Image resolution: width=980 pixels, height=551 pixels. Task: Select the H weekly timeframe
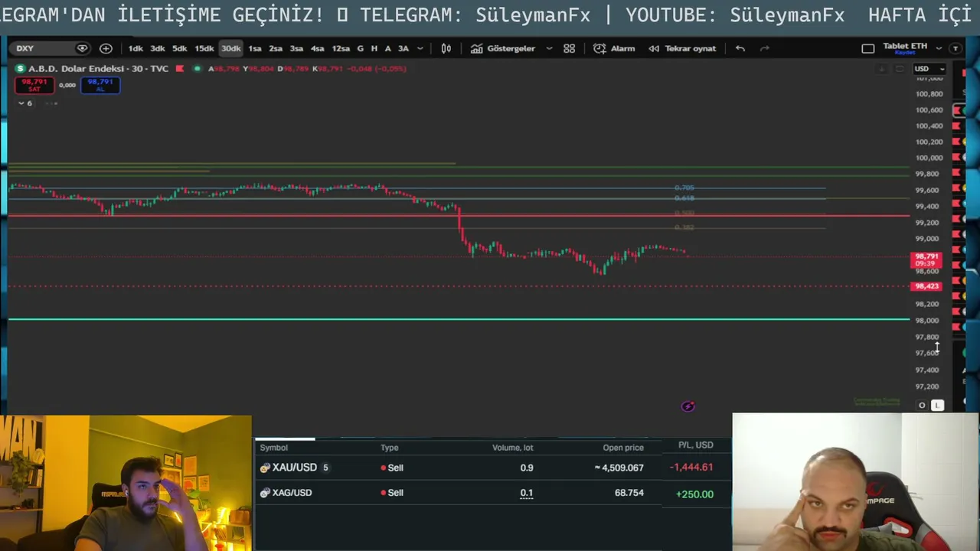tap(374, 48)
